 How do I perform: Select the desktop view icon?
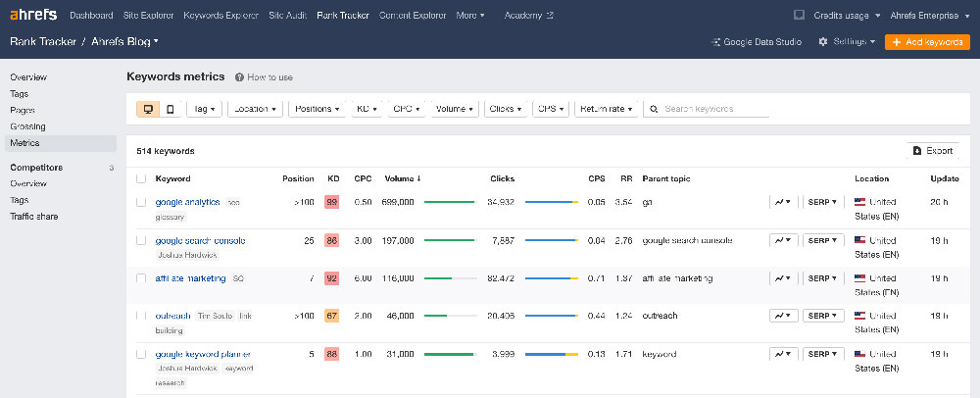[148, 109]
